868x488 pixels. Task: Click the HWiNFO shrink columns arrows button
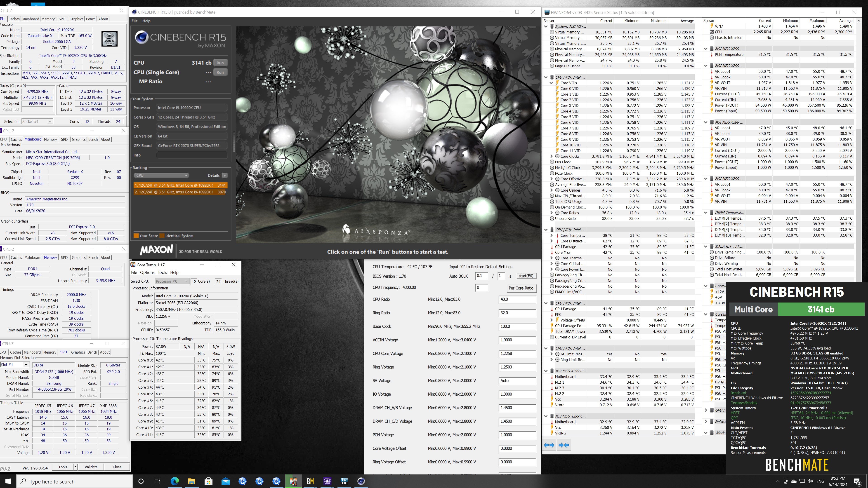pos(564,445)
